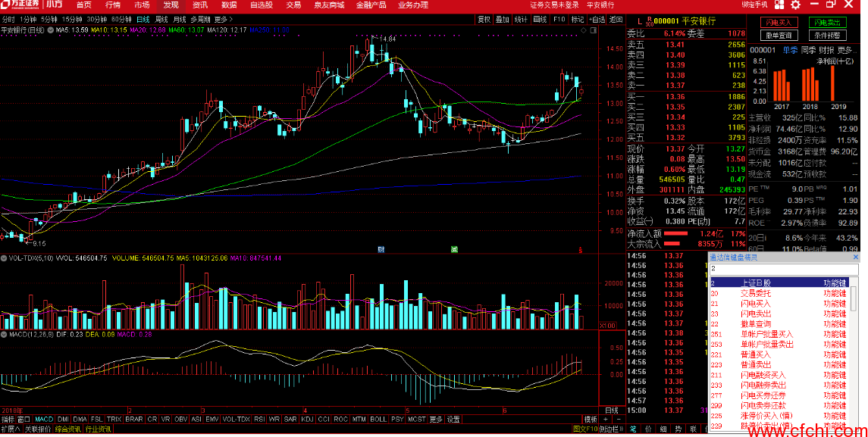Select the 5分钟 period tab

pyautogui.click(x=49, y=20)
